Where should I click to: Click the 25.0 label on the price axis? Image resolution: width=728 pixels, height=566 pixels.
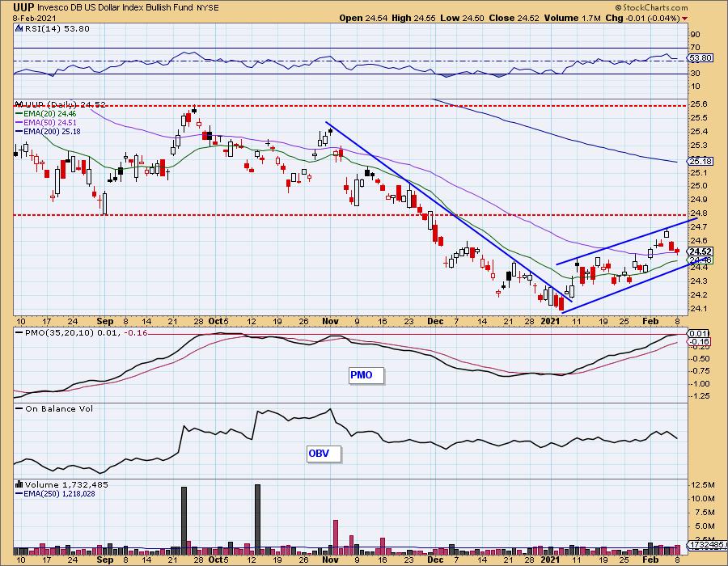pos(698,186)
